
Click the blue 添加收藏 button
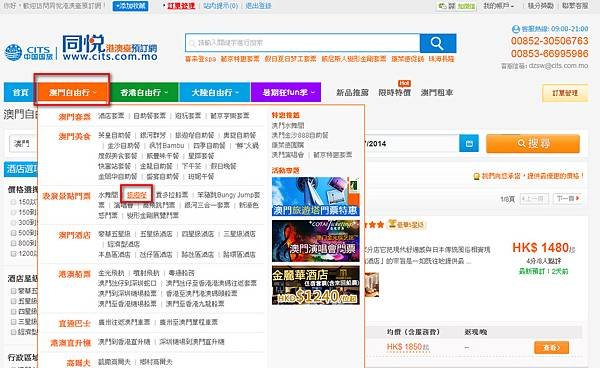click(x=130, y=6)
